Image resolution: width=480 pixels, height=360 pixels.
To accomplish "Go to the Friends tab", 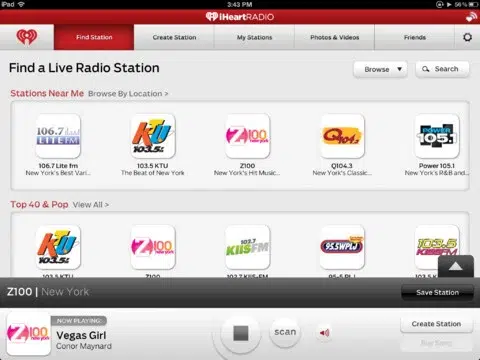I will point(415,37).
